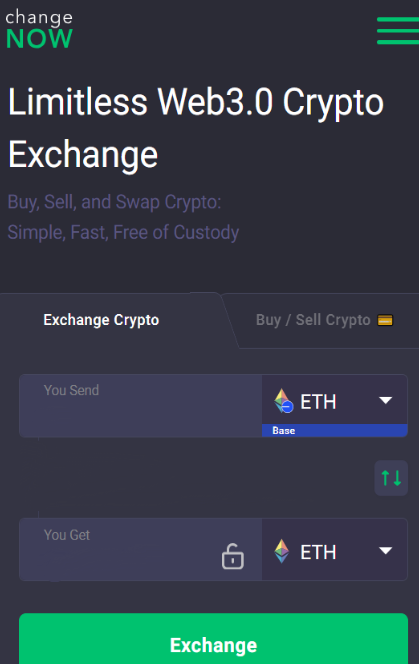
Task: Click the ChangeNOW logo
Action: pos(39,29)
